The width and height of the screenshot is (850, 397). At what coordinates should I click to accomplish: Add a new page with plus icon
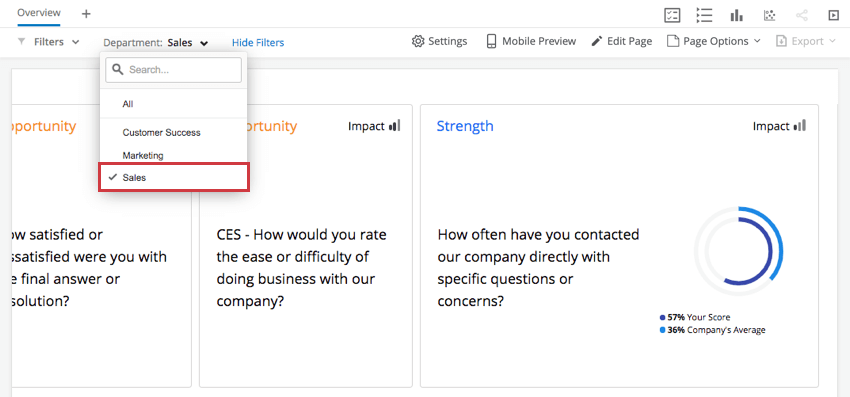pos(86,14)
